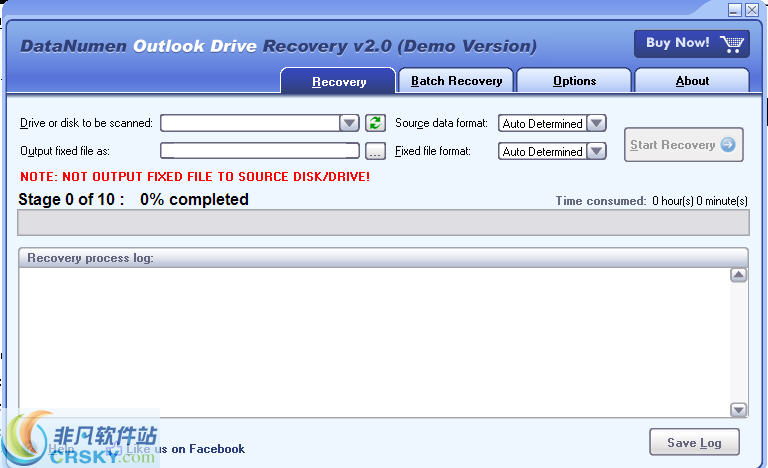Minimize the DataNumen window
This screenshot has height=468, width=768.
point(734,10)
